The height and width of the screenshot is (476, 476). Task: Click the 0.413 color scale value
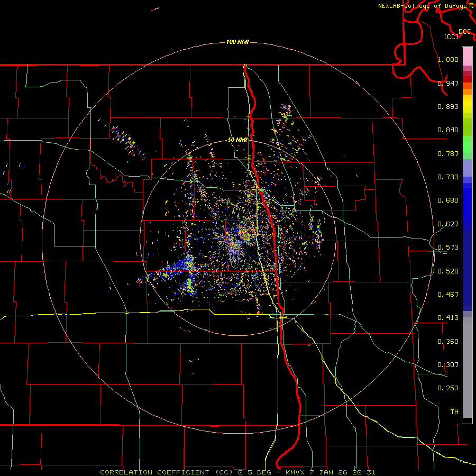pyautogui.click(x=448, y=318)
